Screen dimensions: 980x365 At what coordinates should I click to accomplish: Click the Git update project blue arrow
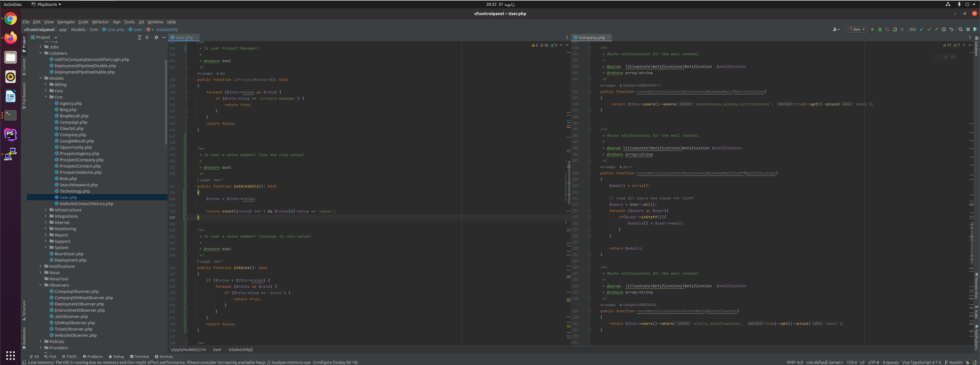click(921, 29)
